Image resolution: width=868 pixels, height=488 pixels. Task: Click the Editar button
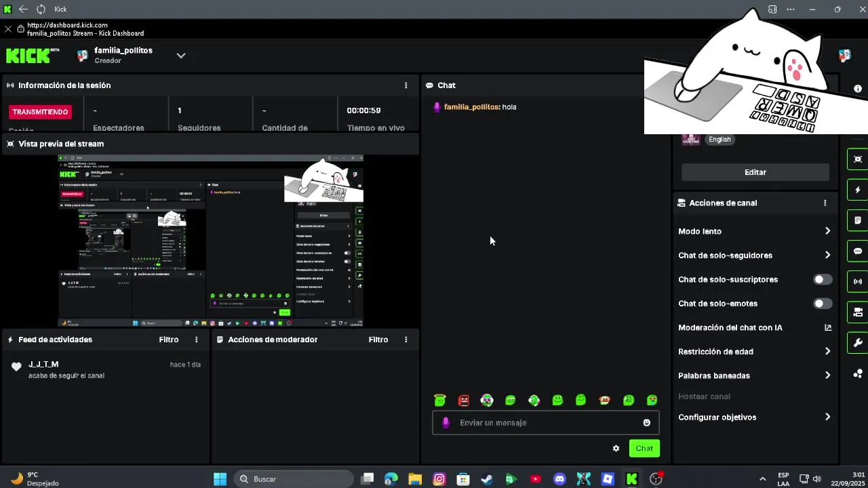tap(755, 172)
